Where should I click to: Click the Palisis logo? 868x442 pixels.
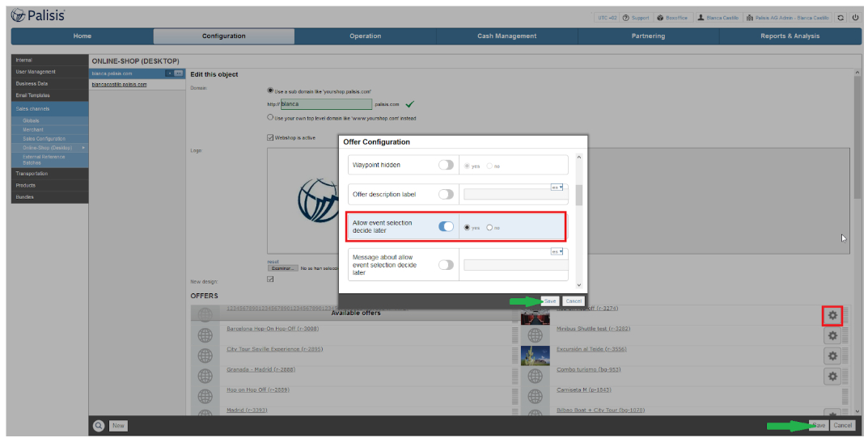click(38, 15)
